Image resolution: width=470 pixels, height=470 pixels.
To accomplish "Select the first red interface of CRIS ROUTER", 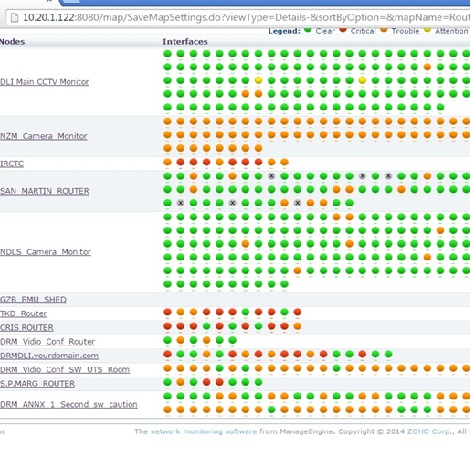I will click(167, 326).
